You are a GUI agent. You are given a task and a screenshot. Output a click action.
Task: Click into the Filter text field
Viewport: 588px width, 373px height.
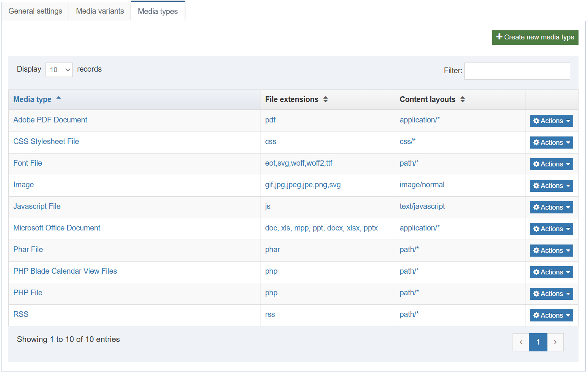pyautogui.click(x=517, y=71)
